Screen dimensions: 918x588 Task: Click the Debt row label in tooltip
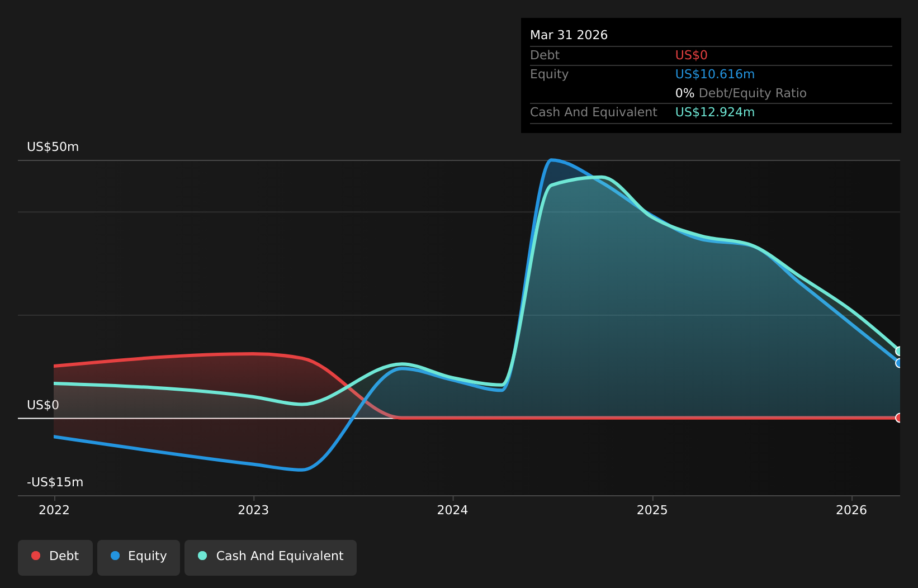click(545, 55)
